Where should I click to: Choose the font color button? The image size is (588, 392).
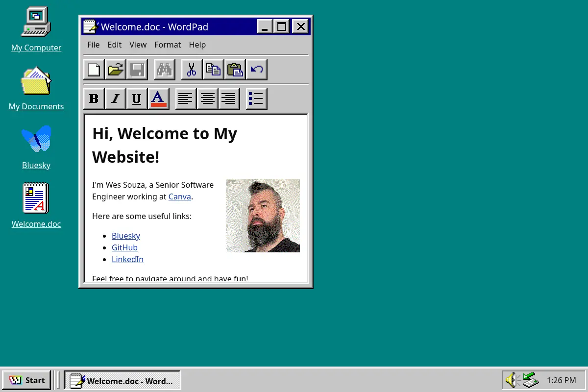tap(159, 99)
